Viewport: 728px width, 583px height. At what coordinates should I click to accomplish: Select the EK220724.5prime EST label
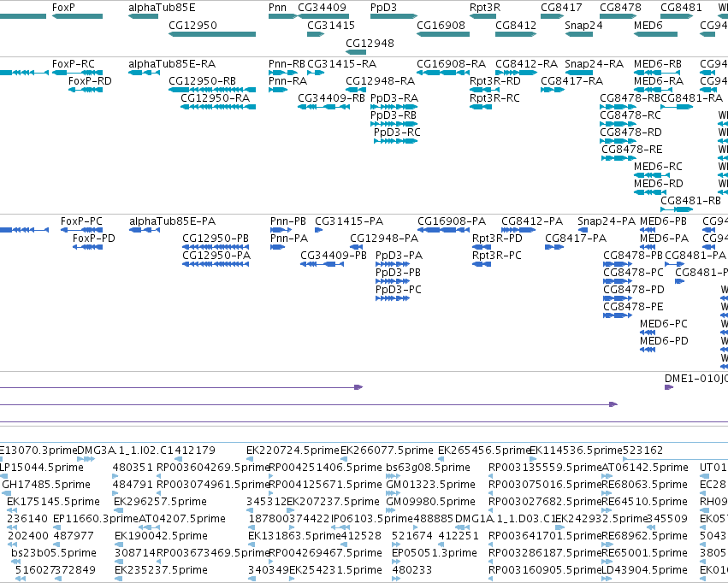click(293, 450)
